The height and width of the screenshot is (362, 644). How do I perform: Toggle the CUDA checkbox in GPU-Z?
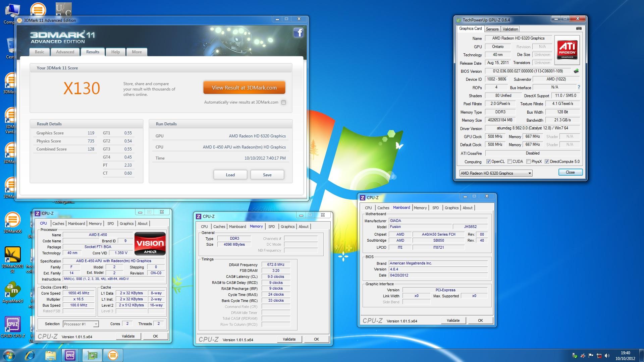tap(509, 162)
